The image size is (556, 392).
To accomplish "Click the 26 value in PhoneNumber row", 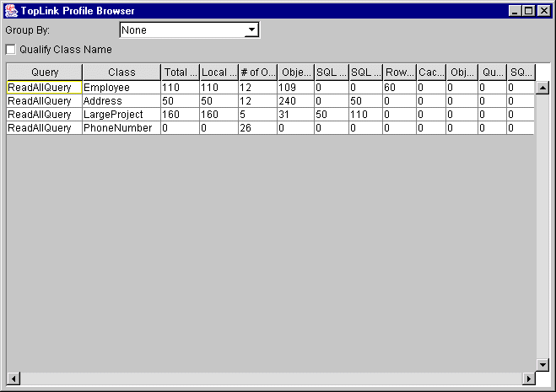I will [257, 128].
